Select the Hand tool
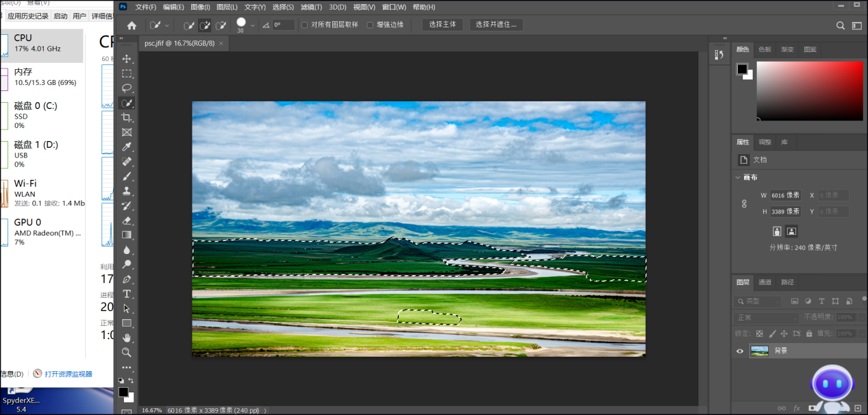This screenshot has width=868, height=415. tap(127, 338)
